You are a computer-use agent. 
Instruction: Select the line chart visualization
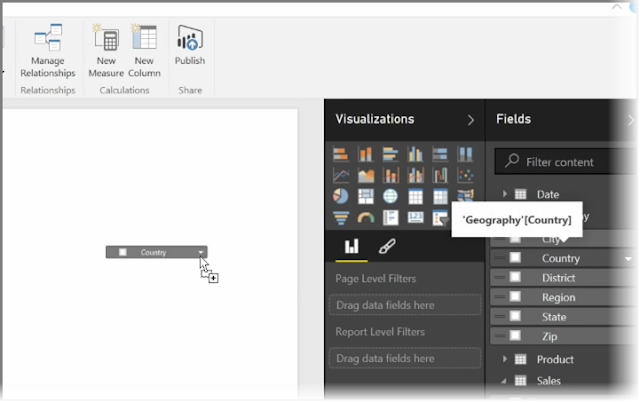point(341,175)
